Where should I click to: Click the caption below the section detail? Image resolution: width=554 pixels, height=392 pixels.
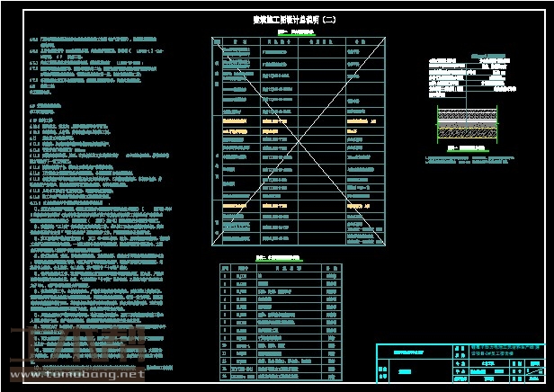469,147
